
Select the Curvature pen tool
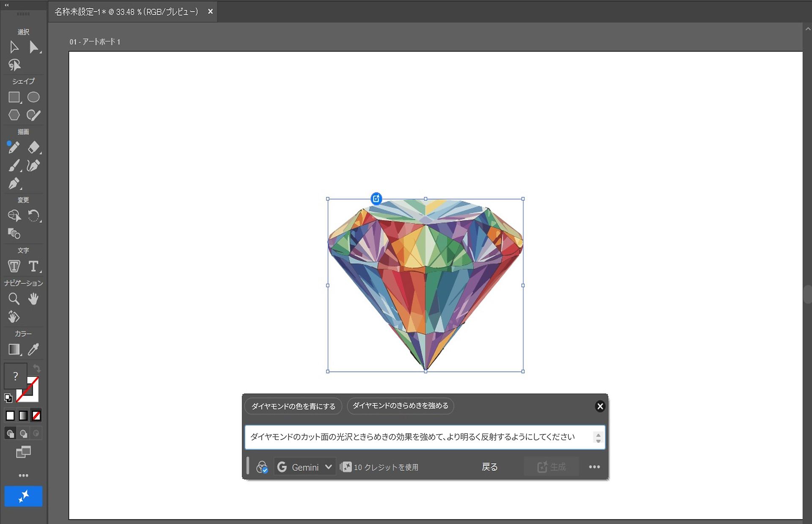click(x=33, y=166)
